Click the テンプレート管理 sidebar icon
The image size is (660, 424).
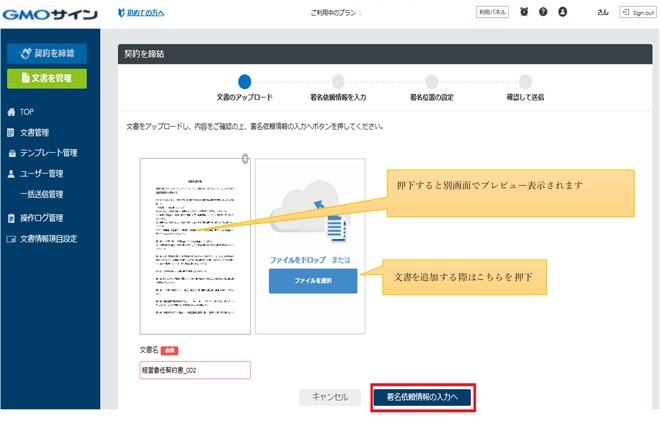coord(12,153)
